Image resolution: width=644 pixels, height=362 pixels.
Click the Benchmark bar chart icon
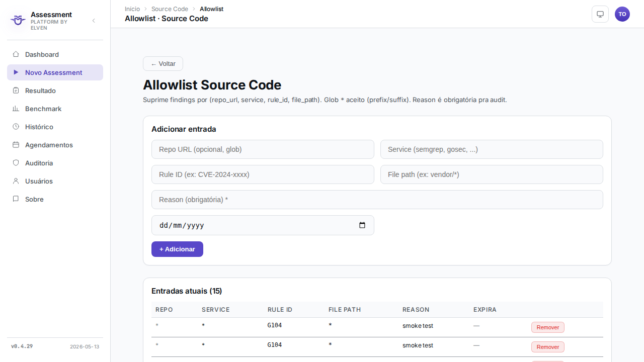[16, 109]
